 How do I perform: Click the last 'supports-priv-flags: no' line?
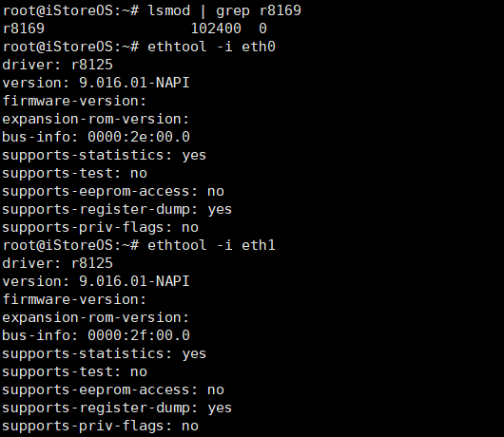[100, 427]
